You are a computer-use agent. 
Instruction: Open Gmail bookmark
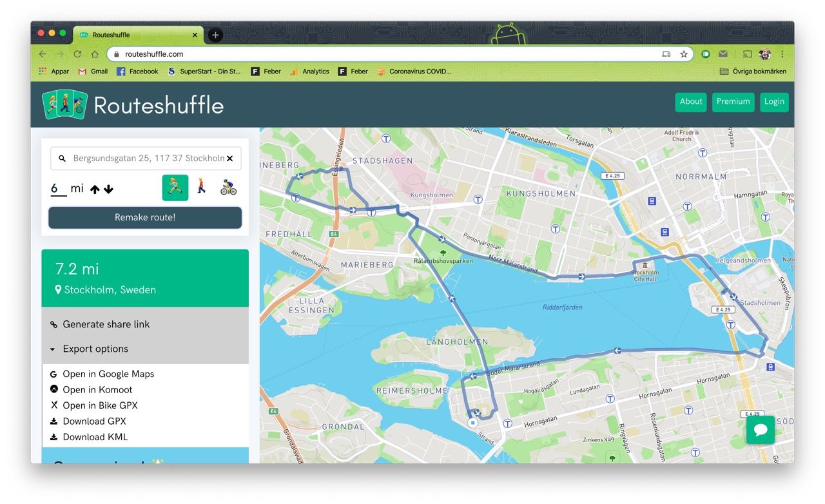pyautogui.click(x=93, y=72)
